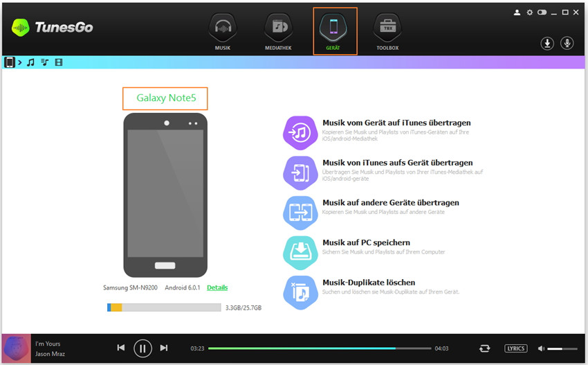The image size is (588, 365).
Task: Select the device icon in the breadcrumb bar
Action: [x=10, y=62]
